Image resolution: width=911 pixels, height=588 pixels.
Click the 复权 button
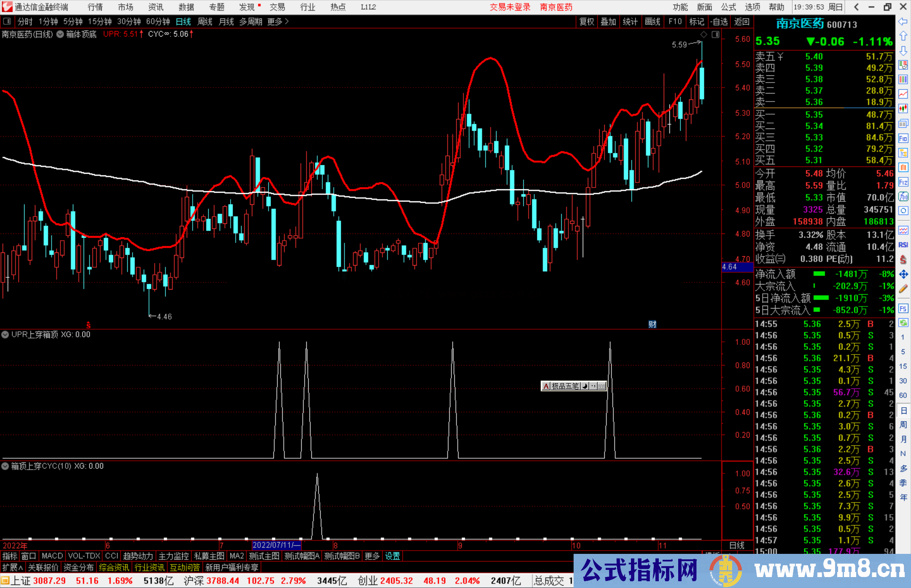pos(587,21)
